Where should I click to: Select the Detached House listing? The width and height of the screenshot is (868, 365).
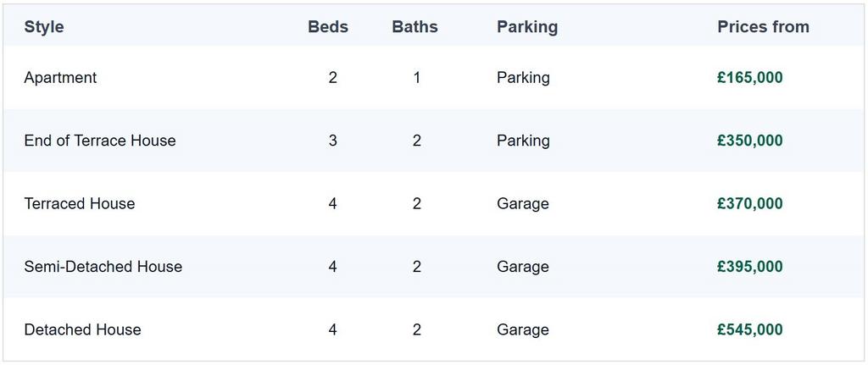[433, 329]
